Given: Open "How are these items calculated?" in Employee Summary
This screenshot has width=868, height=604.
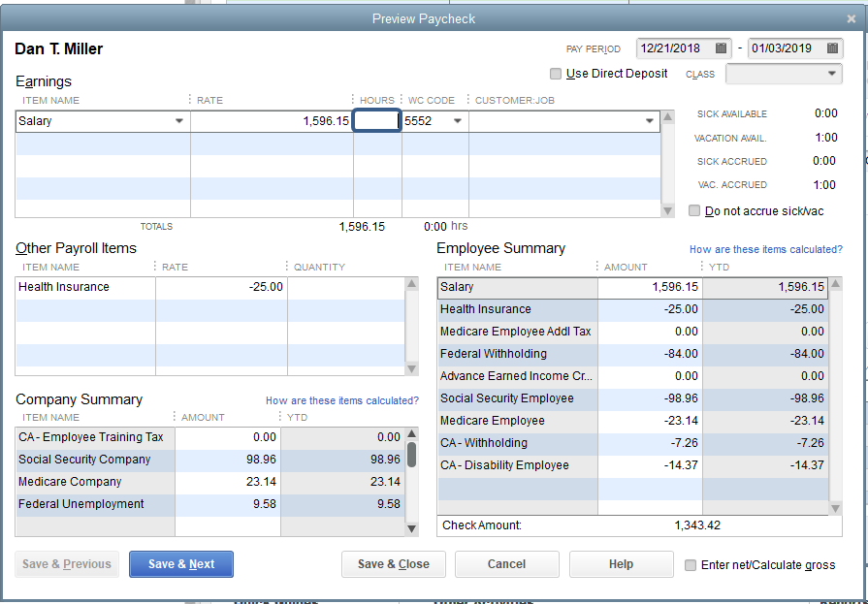Looking at the screenshot, I should click(765, 249).
